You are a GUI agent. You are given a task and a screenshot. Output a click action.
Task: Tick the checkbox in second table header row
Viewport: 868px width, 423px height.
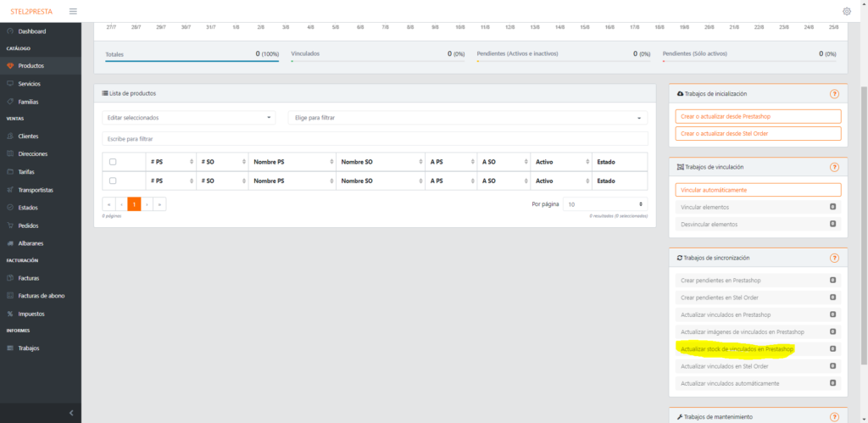tap(113, 181)
